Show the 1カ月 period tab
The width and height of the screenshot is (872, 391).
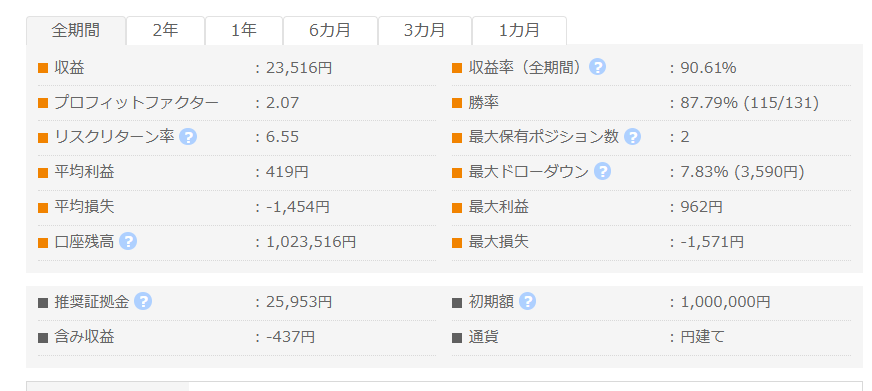click(x=519, y=31)
